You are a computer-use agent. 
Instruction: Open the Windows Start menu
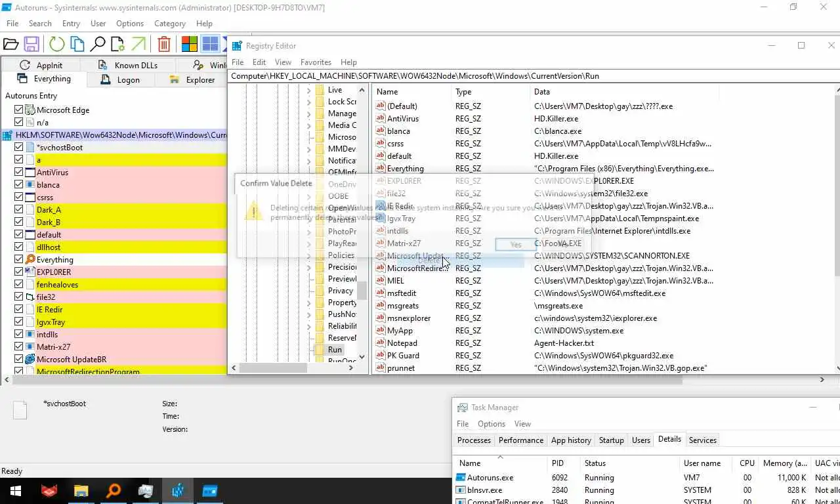(16, 491)
